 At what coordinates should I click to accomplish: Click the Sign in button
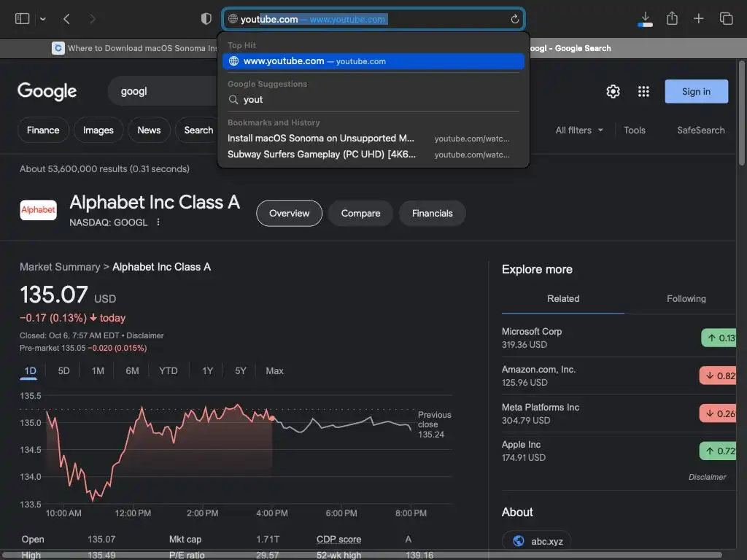click(x=696, y=91)
